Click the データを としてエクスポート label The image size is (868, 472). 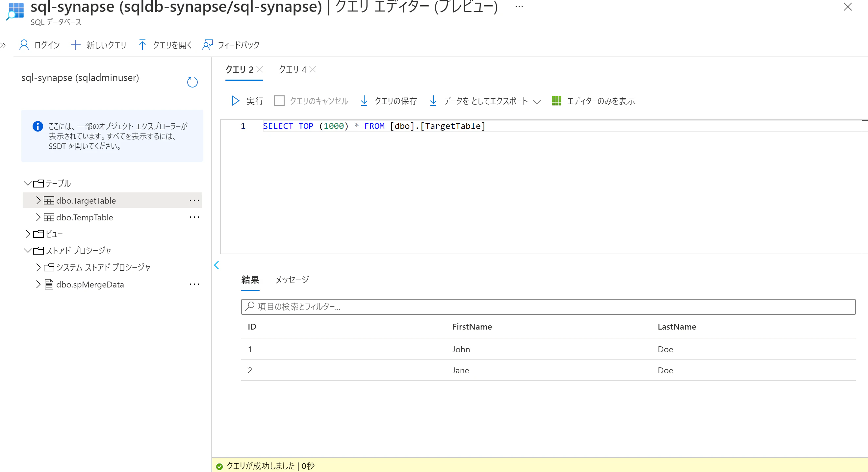pos(486,101)
